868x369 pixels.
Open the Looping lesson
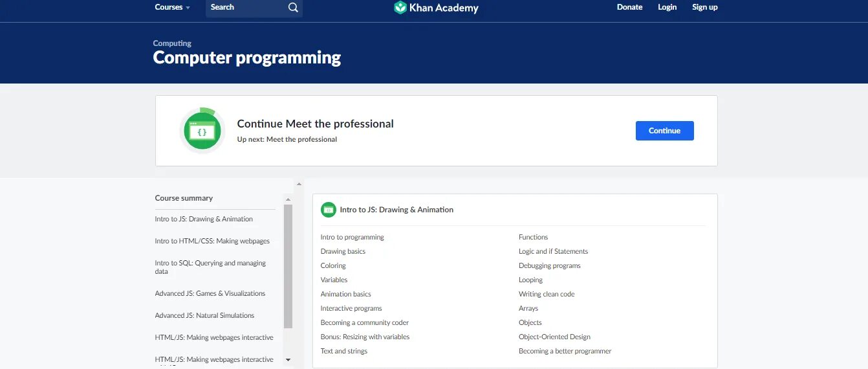pyautogui.click(x=530, y=280)
